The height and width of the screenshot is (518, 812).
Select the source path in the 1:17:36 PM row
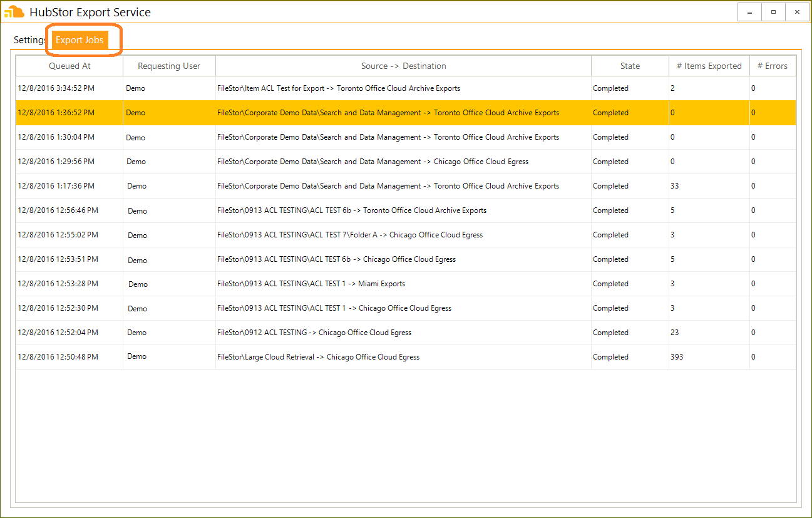tap(388, 186)
